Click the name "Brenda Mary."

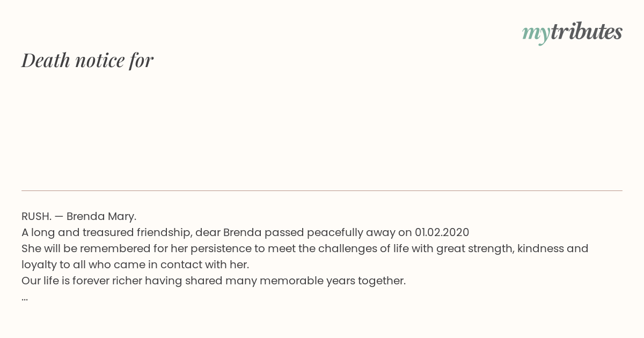[101, 217]
